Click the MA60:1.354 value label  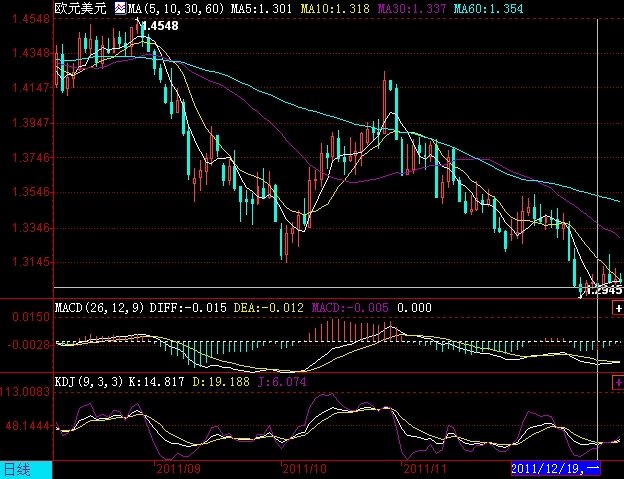[x=489, y=8]
